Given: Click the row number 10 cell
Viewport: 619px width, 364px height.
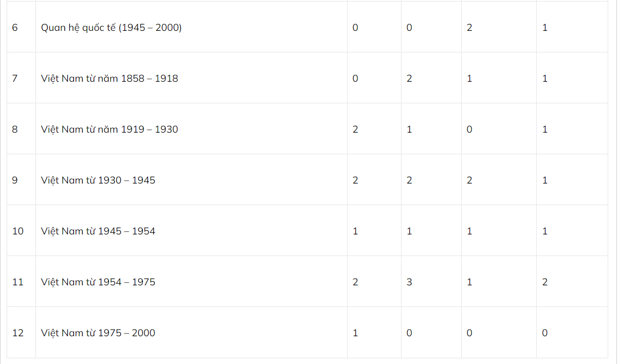Looking at the screenshot, I should 18,231.
